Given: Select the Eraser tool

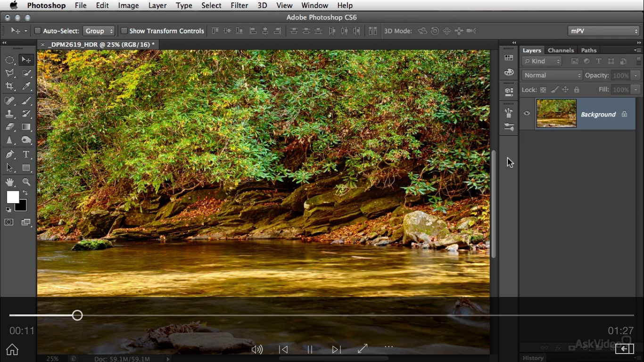Looking at the screenshot, I should [9, 127].
